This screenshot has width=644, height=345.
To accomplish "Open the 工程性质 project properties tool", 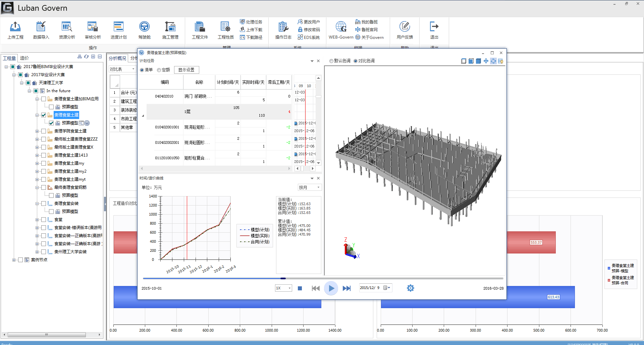I will [225, 30].
